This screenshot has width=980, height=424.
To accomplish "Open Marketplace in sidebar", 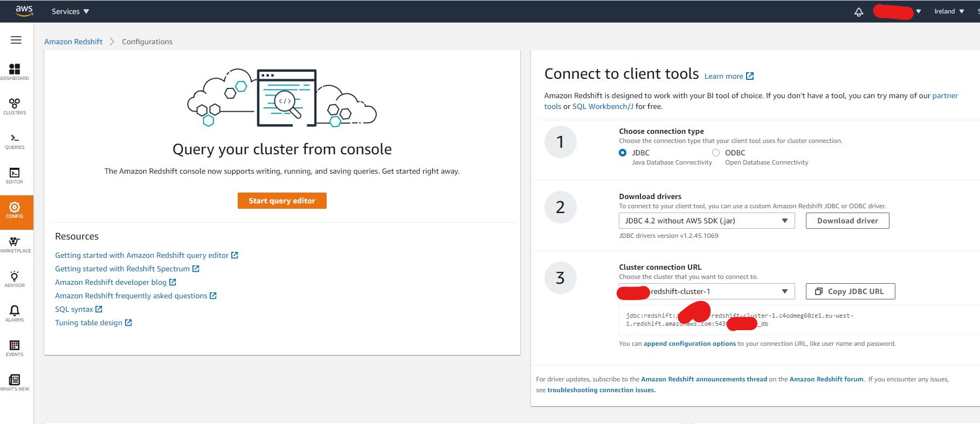I will 15,244.
